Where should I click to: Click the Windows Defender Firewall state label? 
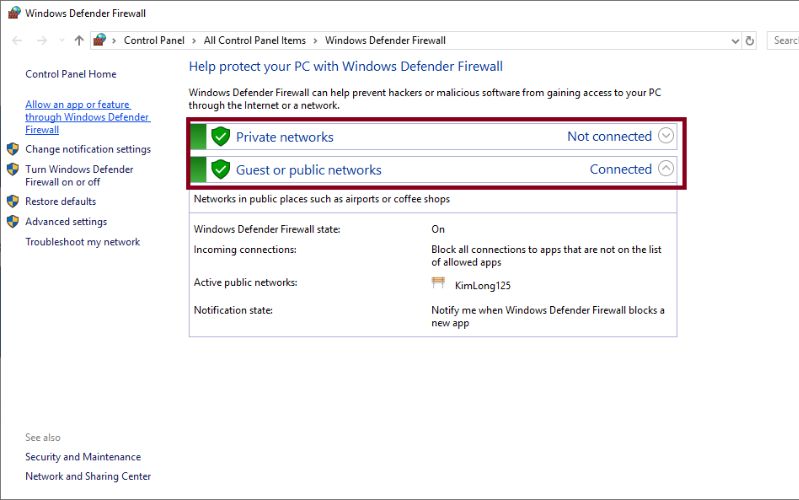(267, 229)
